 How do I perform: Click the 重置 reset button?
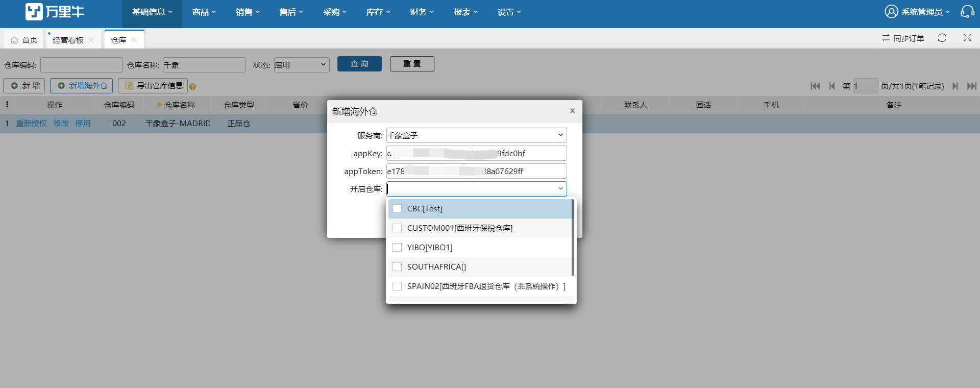tap(412, 64)
